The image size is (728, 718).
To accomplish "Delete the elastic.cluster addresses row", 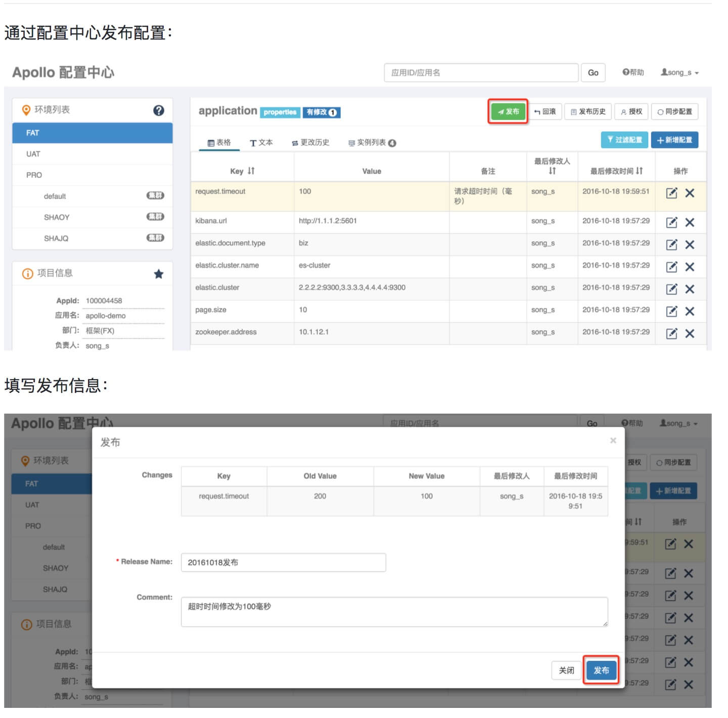I will coord(690,289).
